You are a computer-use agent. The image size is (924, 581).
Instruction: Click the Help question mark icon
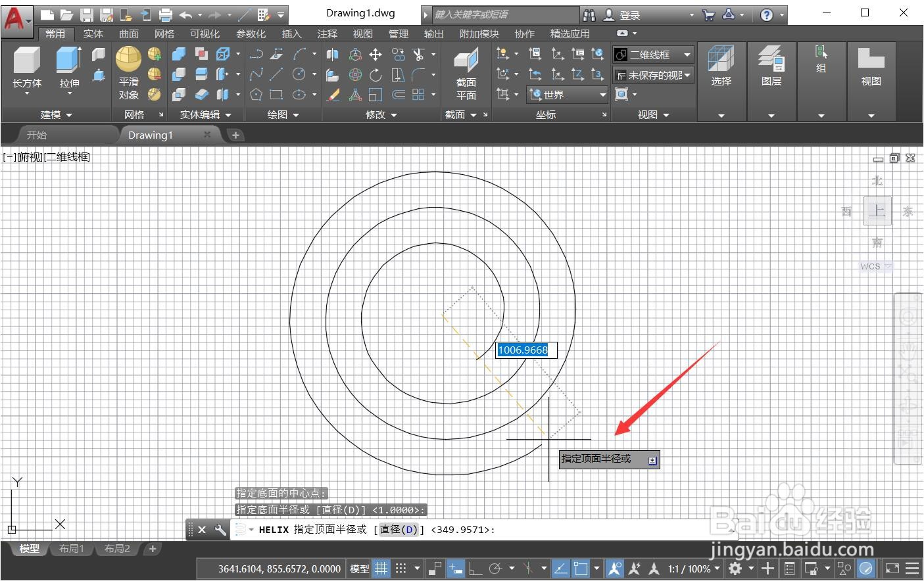pyautogui.click(x=766, y=14)
